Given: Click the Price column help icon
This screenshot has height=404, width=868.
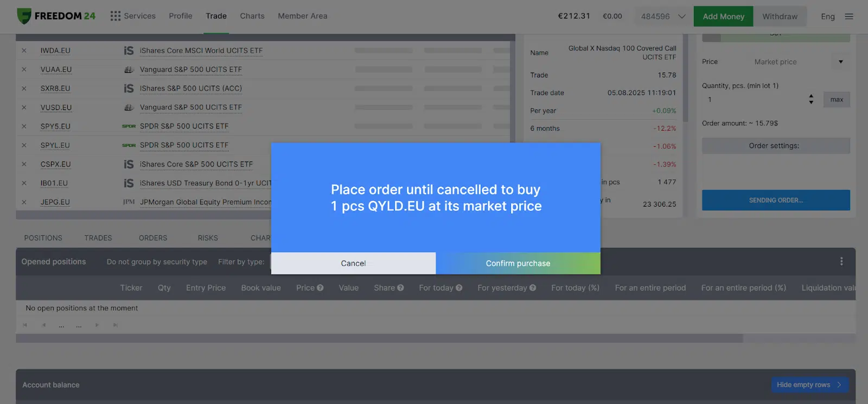Looking at the screenshot, I should point(320,288).
